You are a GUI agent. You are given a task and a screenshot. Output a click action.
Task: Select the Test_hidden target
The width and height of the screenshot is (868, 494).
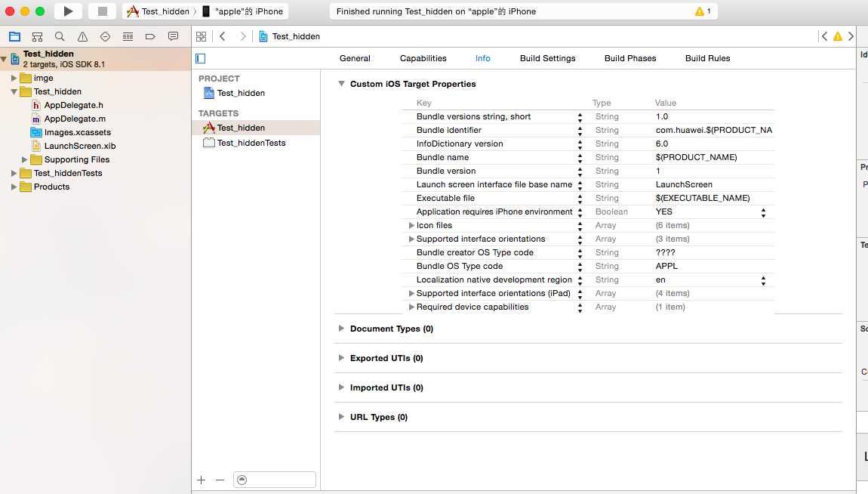[257, 128]
